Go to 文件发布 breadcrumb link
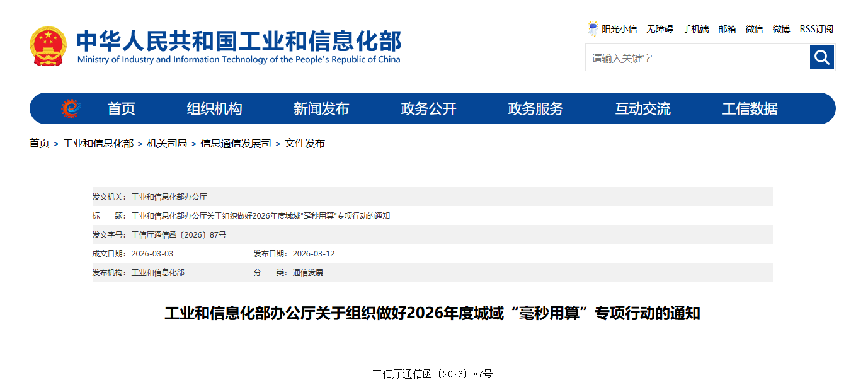The width and height of the screenshot is (868, 385). [x=305, y=143]
